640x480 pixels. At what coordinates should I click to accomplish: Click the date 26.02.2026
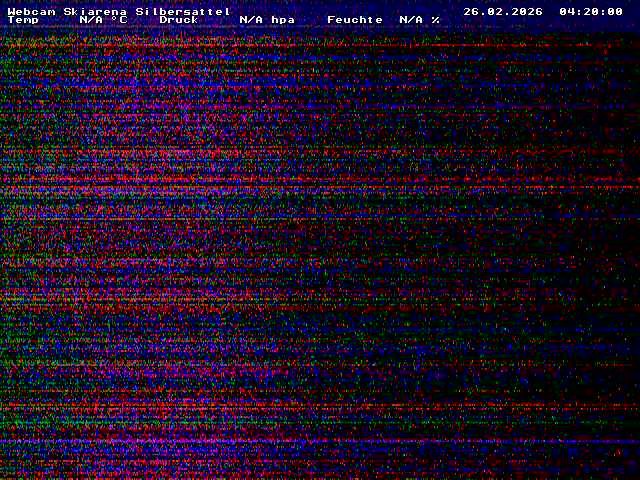[x=503, y=11]
